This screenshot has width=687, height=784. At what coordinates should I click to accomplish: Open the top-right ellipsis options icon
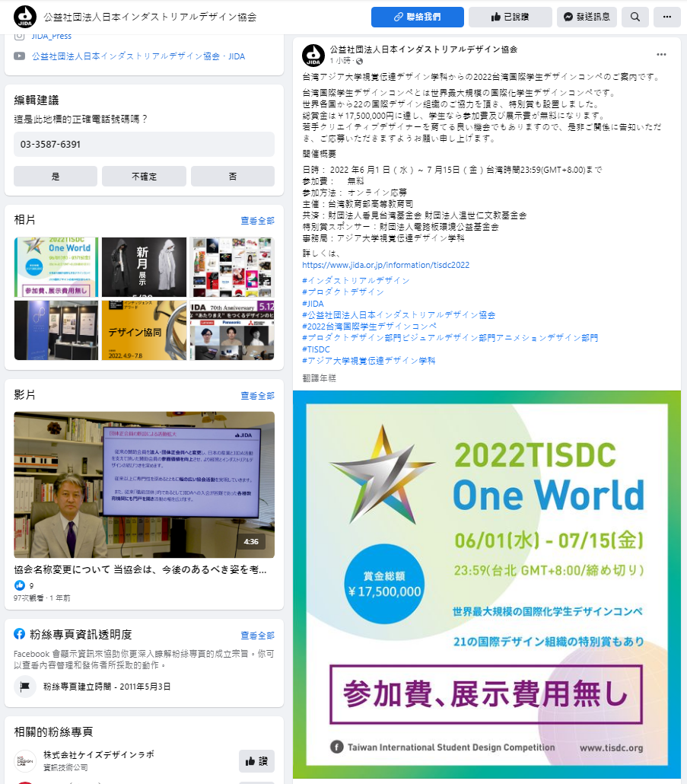click(x=666, y=16)
